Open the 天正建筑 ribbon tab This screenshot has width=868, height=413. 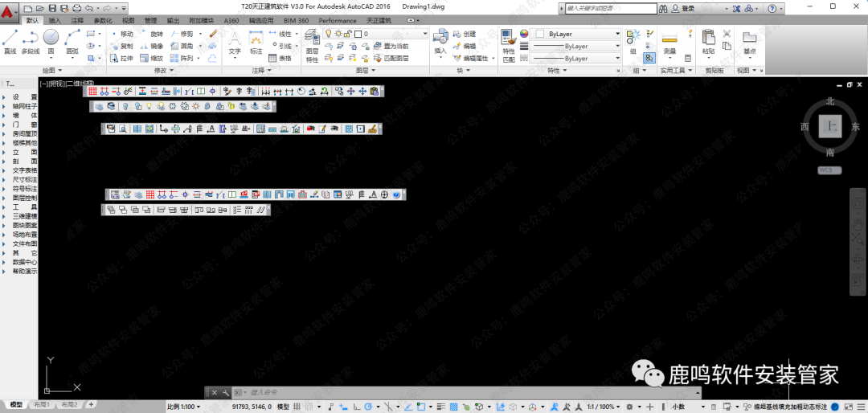(x=378, y=20)
